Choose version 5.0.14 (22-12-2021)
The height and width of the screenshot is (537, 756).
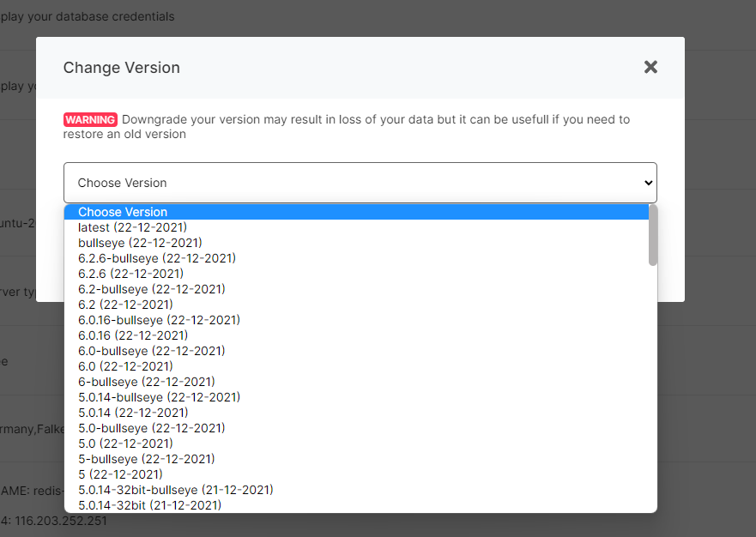[x=133, y=413]
